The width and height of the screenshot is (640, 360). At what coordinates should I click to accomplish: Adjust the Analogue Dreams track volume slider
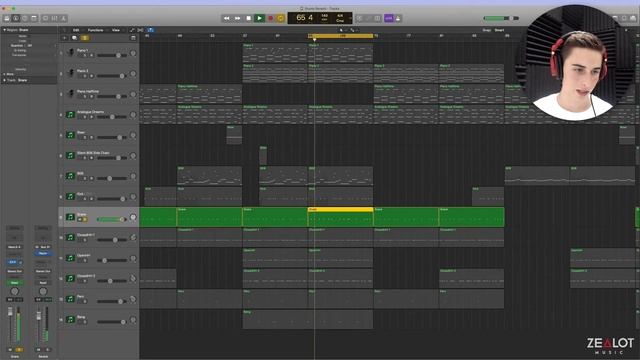(x=111, y=117)
